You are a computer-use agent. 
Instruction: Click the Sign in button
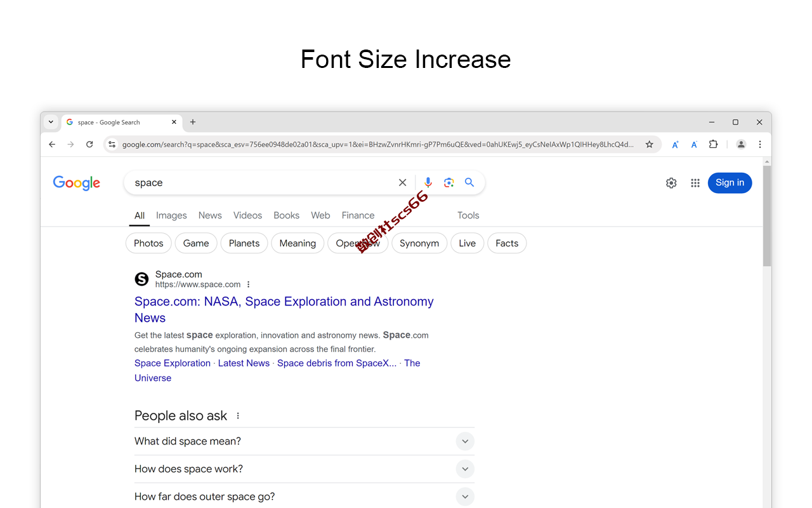coord(730,183)
